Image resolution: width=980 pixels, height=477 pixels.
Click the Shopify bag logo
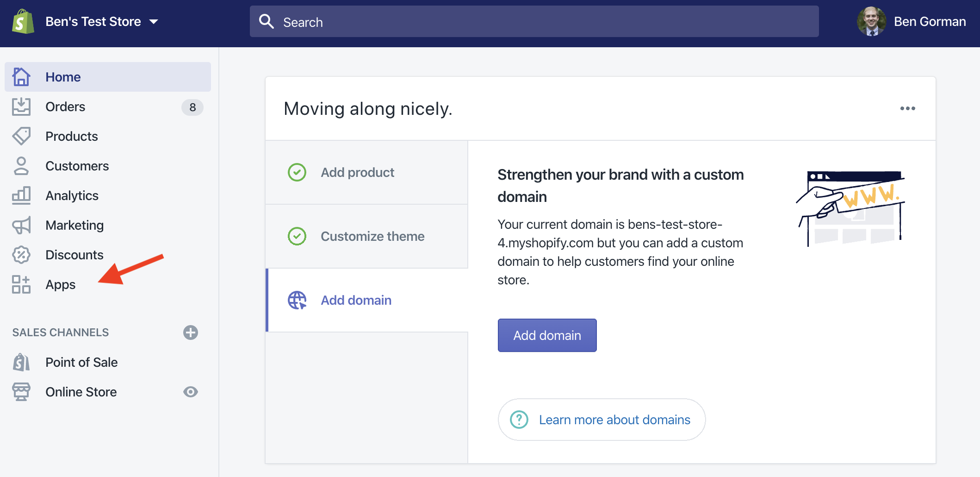tap(23, 22)
